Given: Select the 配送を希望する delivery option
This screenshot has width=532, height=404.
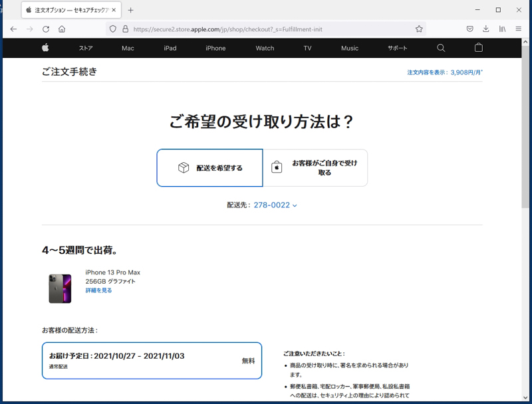Looking at the screenshot, I should [x=209, y=167].
